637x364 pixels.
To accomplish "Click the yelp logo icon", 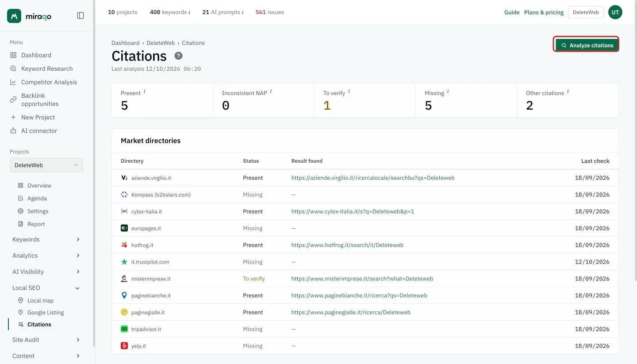I will (x=124, y=346).
